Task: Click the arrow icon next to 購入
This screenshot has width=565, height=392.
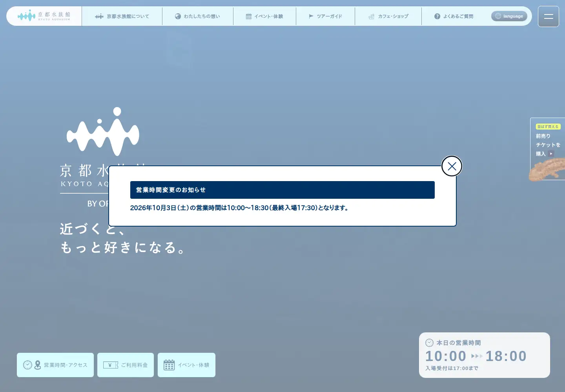Action: pyautogui.click(x=551, y=154)
